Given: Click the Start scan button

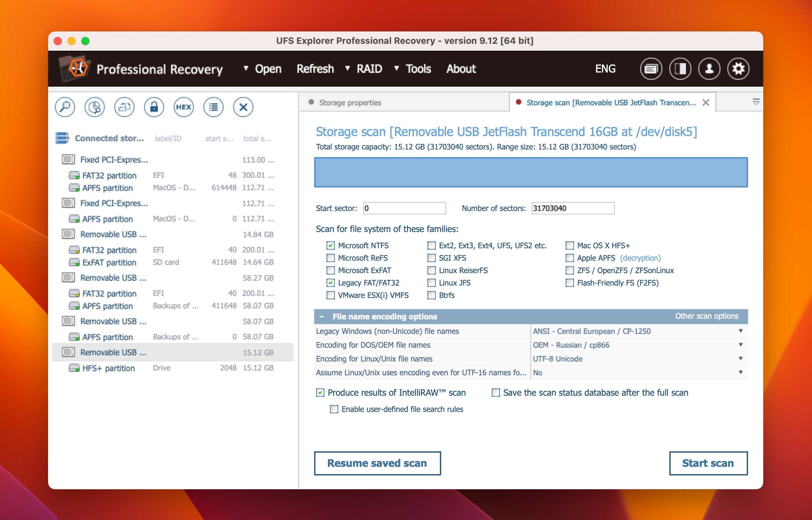Looking at the screenshot, I should coord(708,463).
